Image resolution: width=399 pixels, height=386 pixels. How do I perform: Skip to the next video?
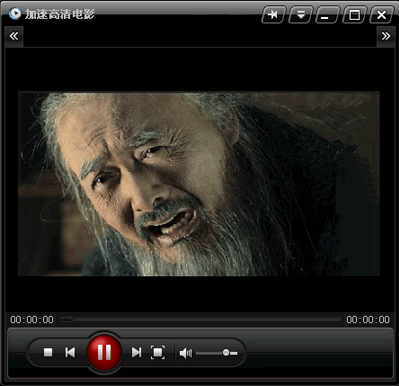coord(136,352)
